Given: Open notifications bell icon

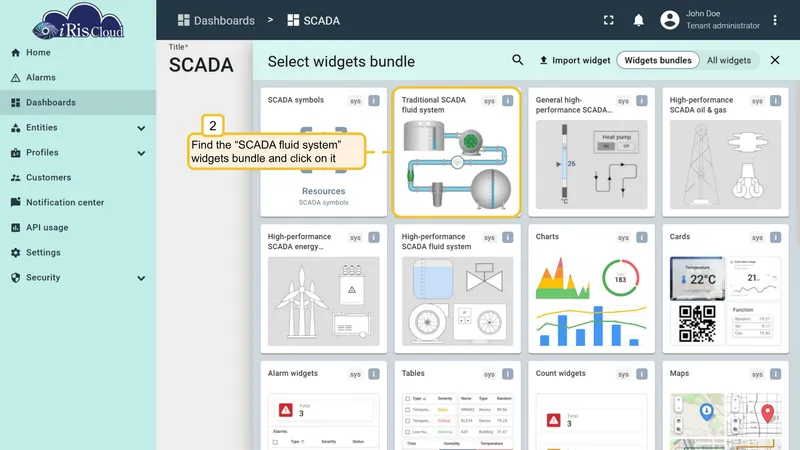Looking at the screenshot, I should pyautogui.click(x=638, y=20).
